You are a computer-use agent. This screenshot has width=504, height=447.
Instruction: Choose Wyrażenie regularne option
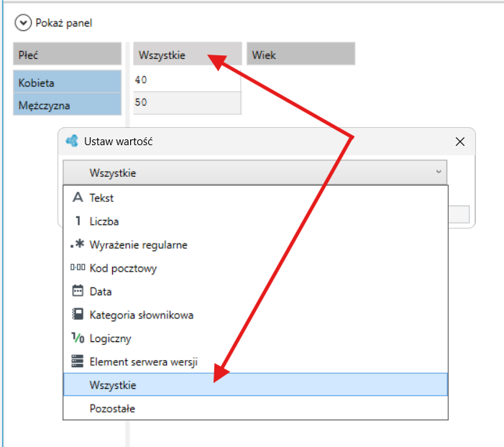(255, 244)
